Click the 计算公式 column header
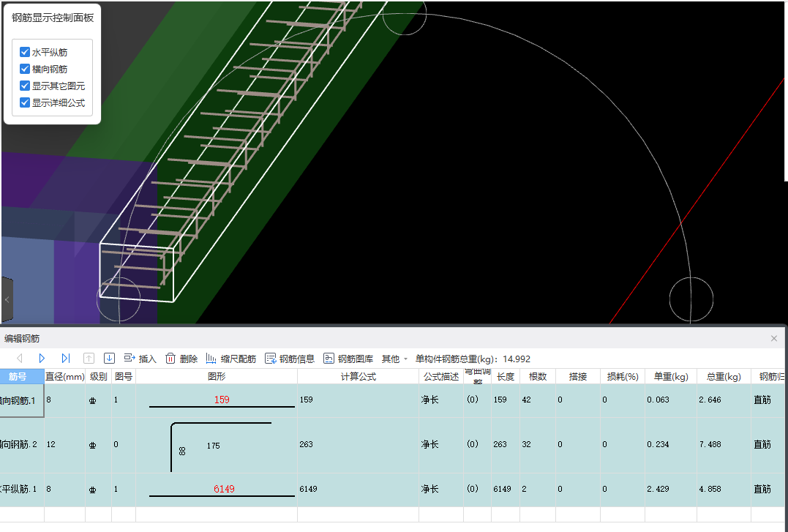This screenshot has width=788, height=532. coord(359,376)
